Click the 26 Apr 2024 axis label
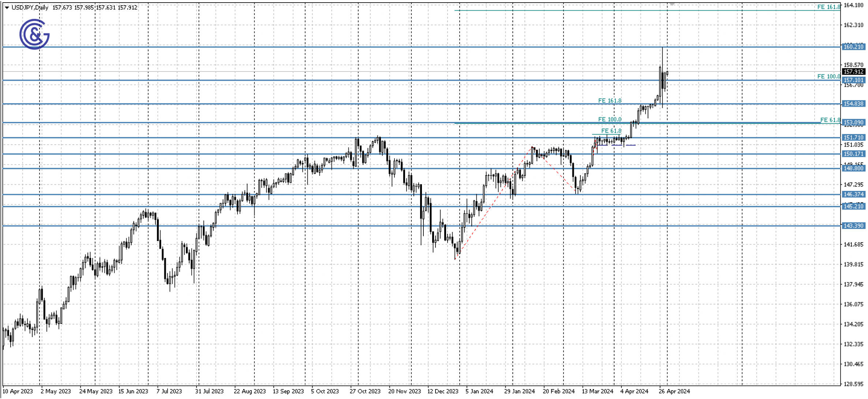Screen dimensions: 868x399 pyautogui.click(x=674, y=391)
